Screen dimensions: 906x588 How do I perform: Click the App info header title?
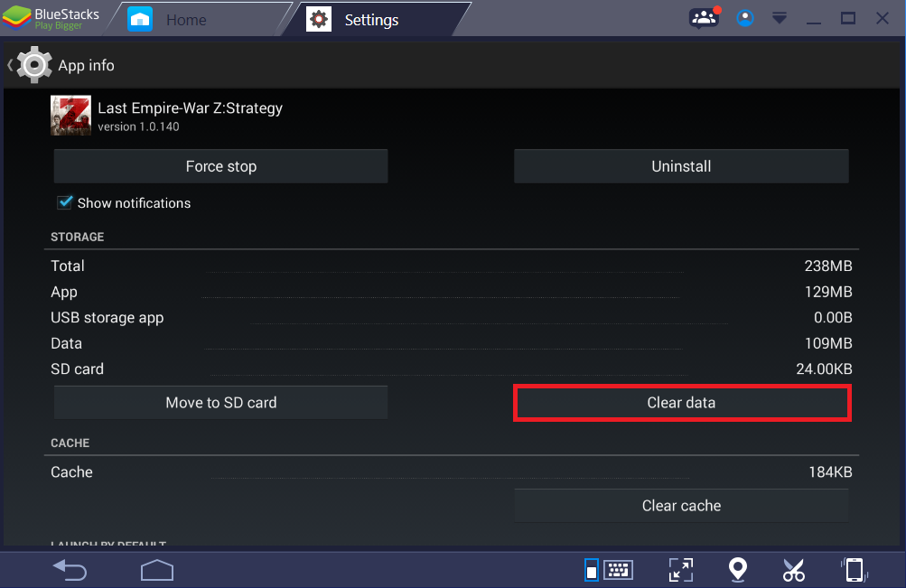(86, 65)
